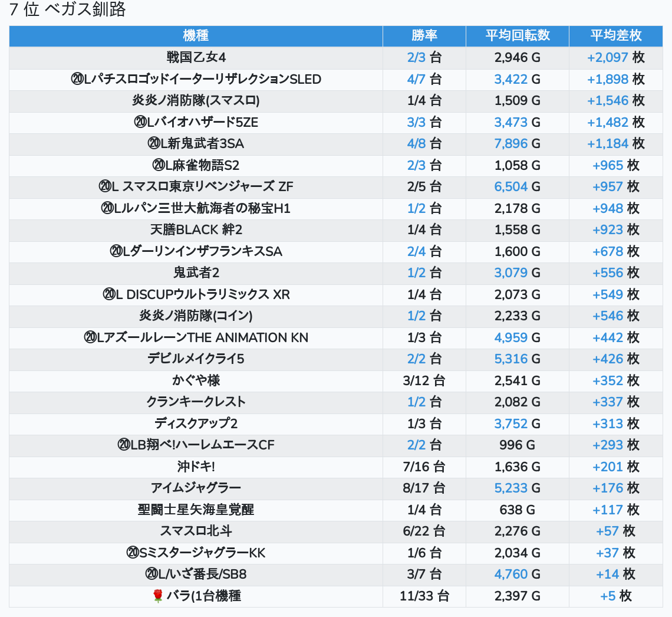Click the ⑳ badge before L新鬼武者3SA

[x=153, y=144]
